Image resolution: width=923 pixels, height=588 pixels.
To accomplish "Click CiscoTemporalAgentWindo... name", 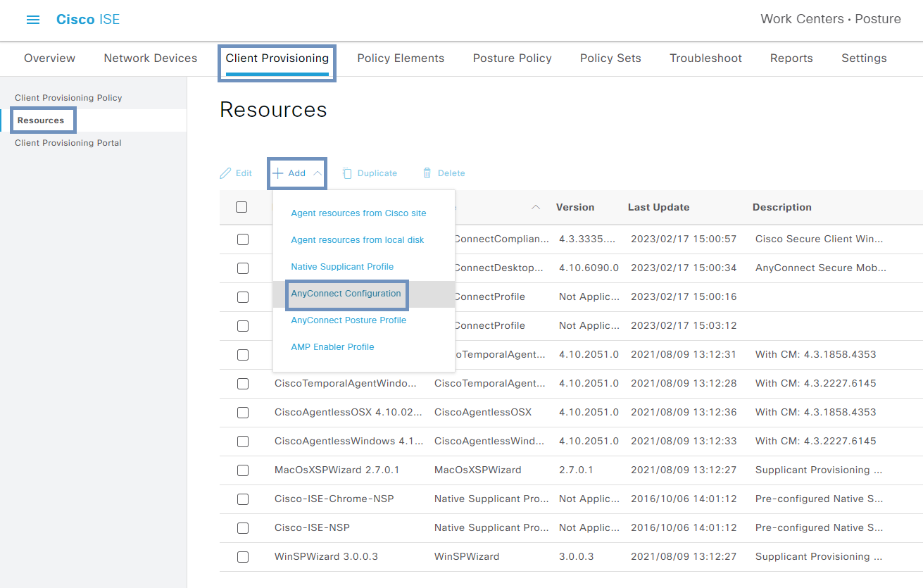I will pyautogui.click(x=346, y=384).
